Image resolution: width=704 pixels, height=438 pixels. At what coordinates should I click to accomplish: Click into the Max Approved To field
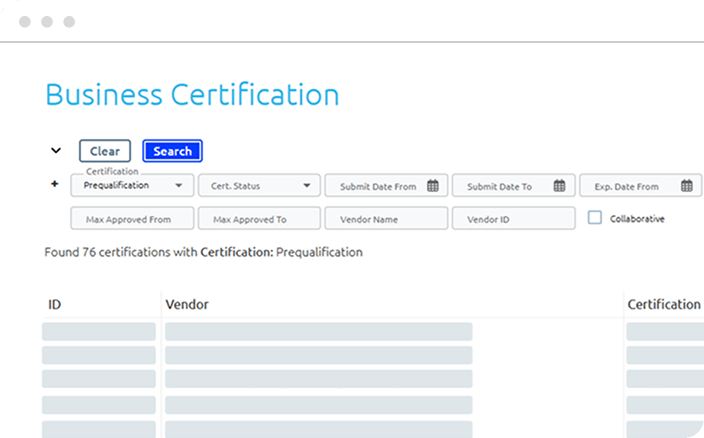click(x=259, y=219)
